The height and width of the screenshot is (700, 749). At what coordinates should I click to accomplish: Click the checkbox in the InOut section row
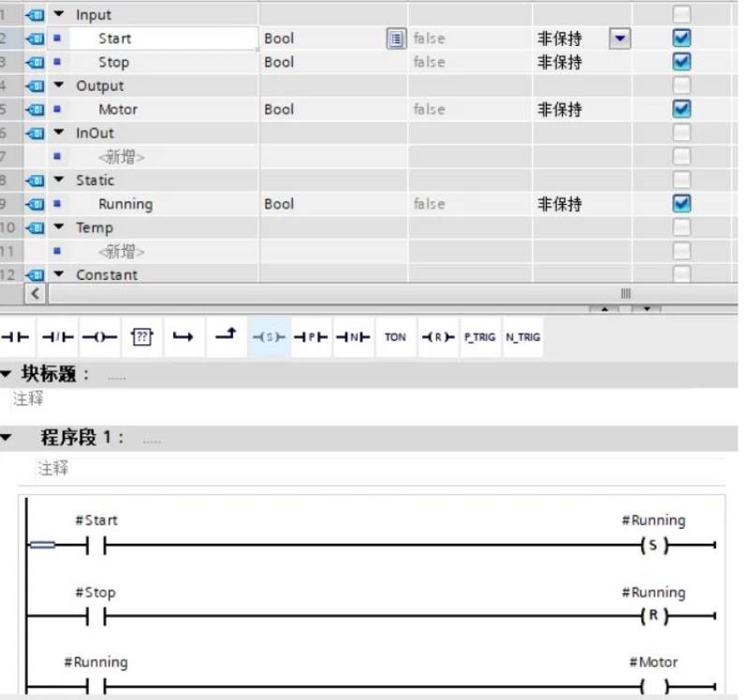pyautogui.click(x=682, y=132)
